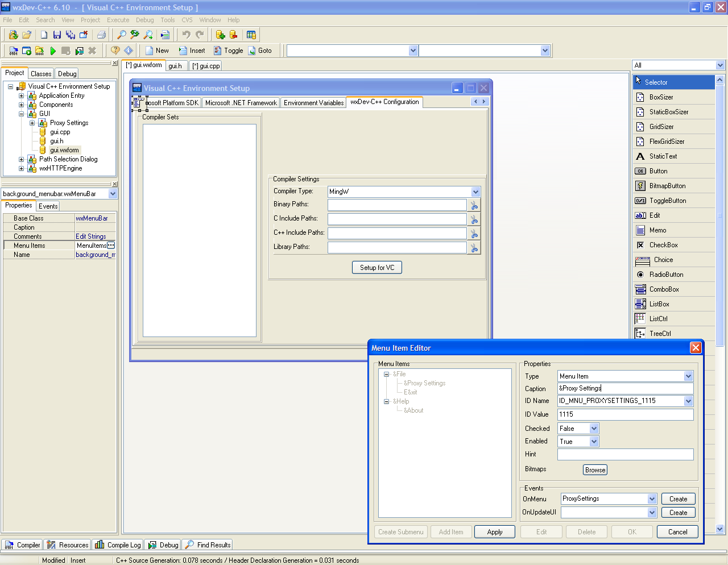Open the Checked dropdown showing False

click(594, 429)
